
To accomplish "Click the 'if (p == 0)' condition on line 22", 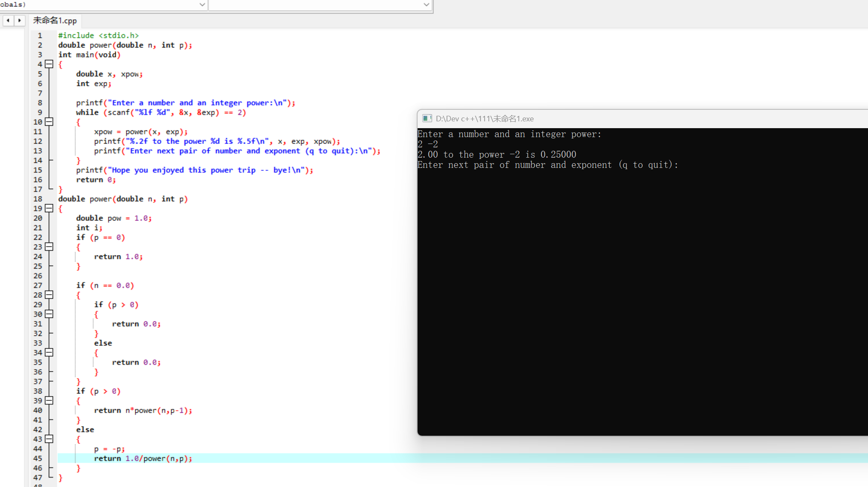I will 101,238.
